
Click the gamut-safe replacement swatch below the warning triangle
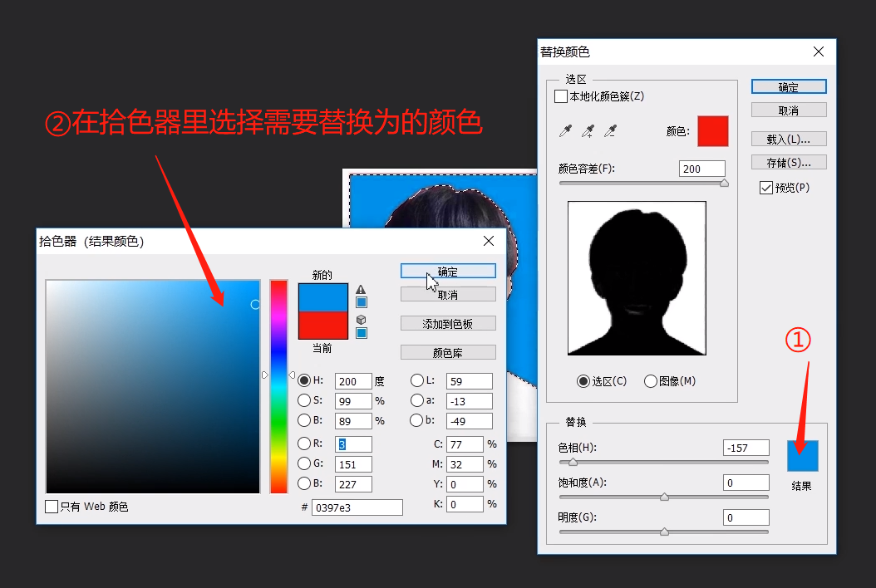tap(361, 301)
